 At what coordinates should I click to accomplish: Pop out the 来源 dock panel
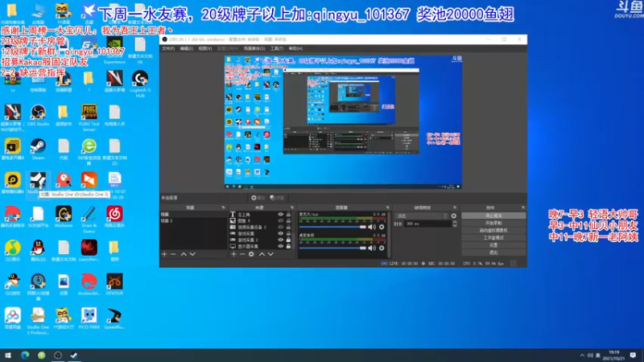tap(292, 208)
